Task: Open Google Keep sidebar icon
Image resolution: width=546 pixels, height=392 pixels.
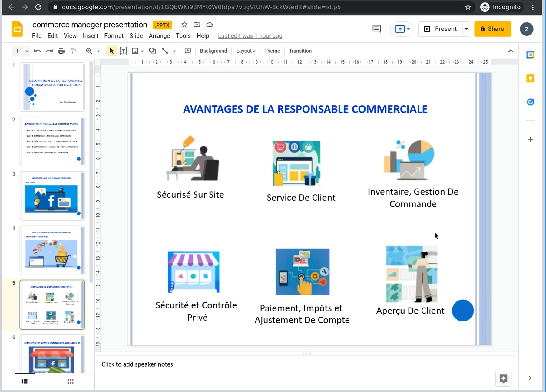Action: (530, 78)
